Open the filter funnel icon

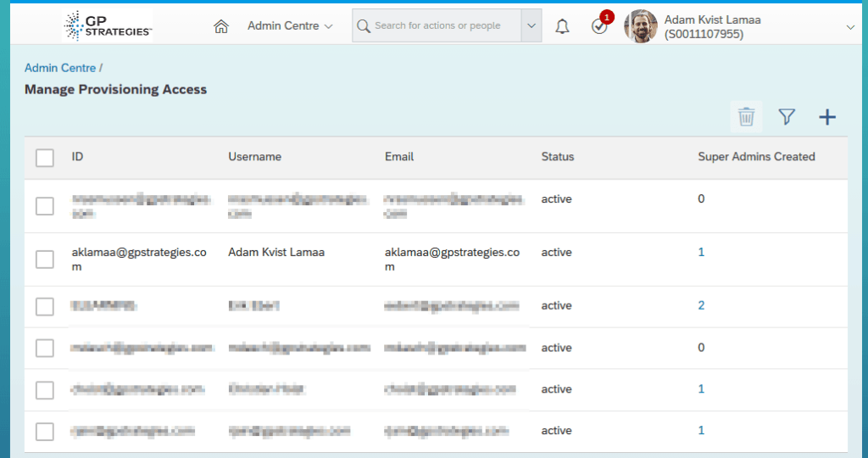coord(787,117)
